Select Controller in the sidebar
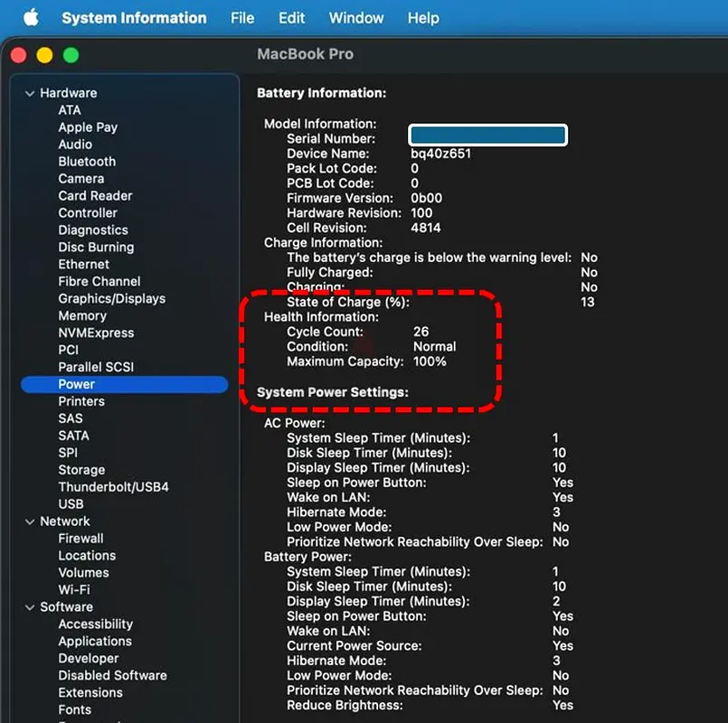728x723 pixels. (x=88, y=213)
